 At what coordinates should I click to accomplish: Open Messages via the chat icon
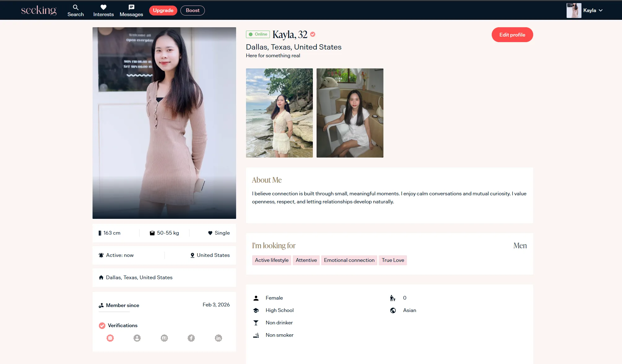pos(131,11)
